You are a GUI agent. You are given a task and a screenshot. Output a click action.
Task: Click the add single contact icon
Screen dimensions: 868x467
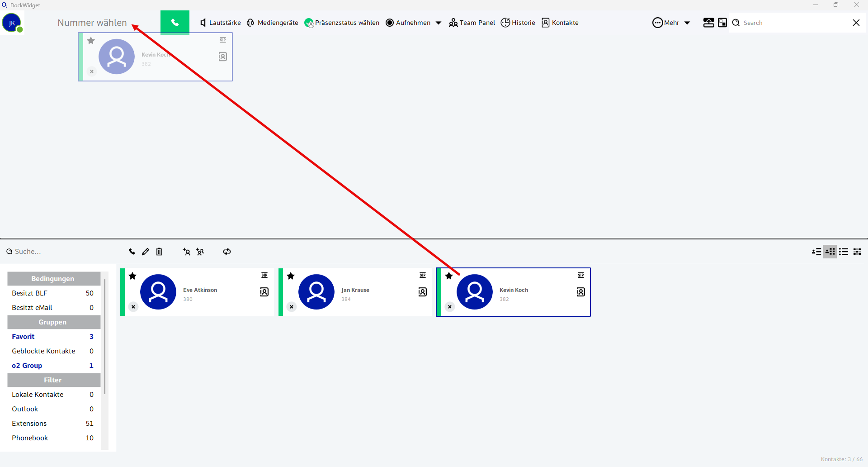click(x=186, y=252)
